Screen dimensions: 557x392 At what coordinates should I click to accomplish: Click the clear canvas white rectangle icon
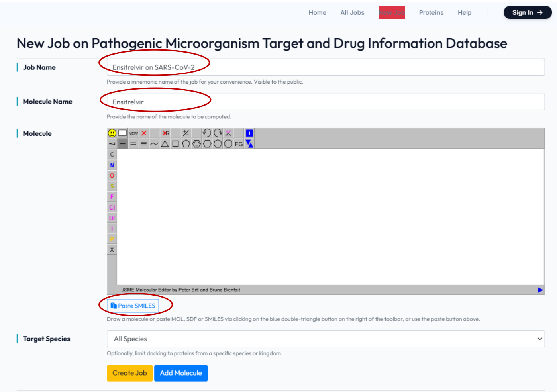[x=123, y=133]
